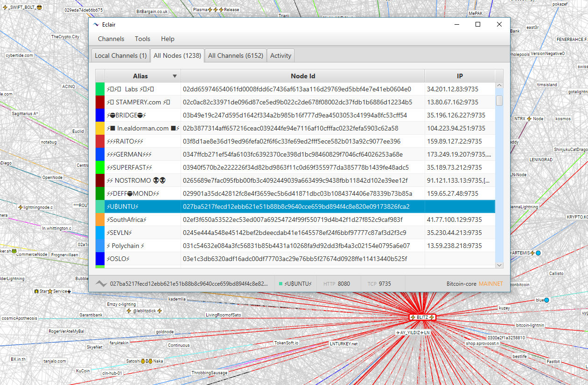Click the green swatch of the Labs row
Image resolution: width=588 pixels, height=385 pixels.
click(100, 89)
